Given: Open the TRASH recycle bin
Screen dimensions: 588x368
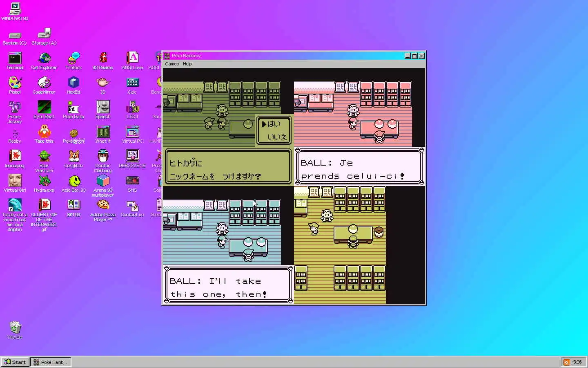Looking at the screenshot, I should pos(15,330).
